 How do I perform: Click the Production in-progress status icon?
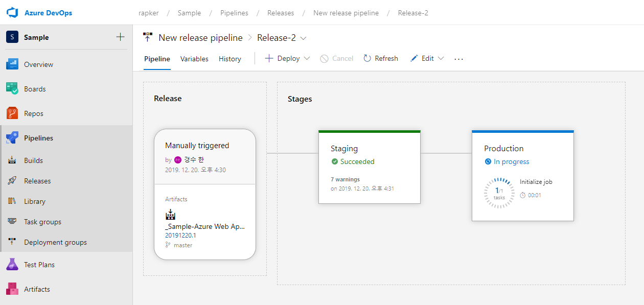tap(488, 161)
